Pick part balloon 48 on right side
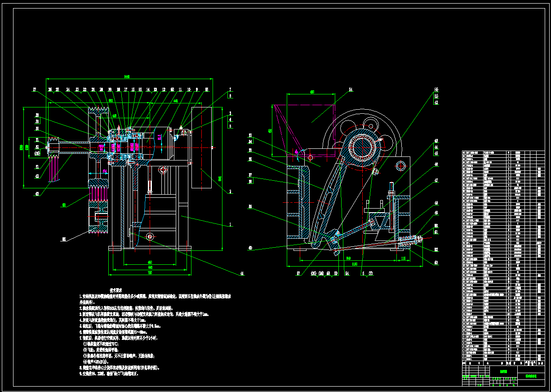The height and width of the screenshot is (392, 551). click(435, 203)
